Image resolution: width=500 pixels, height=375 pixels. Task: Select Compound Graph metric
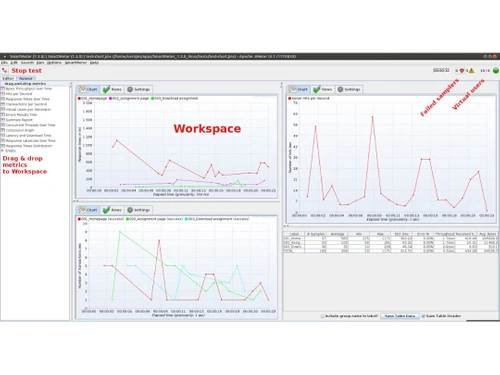coord(18,130)
